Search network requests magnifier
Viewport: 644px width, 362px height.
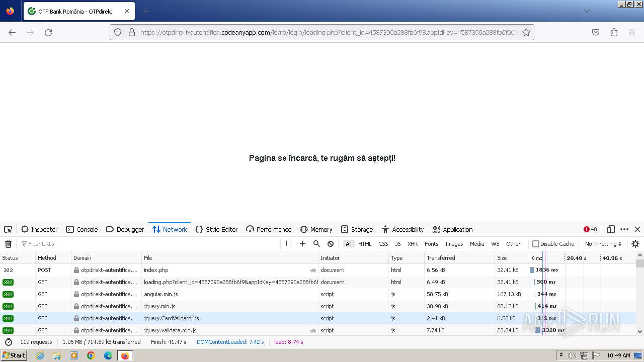(x=316, y=244)
